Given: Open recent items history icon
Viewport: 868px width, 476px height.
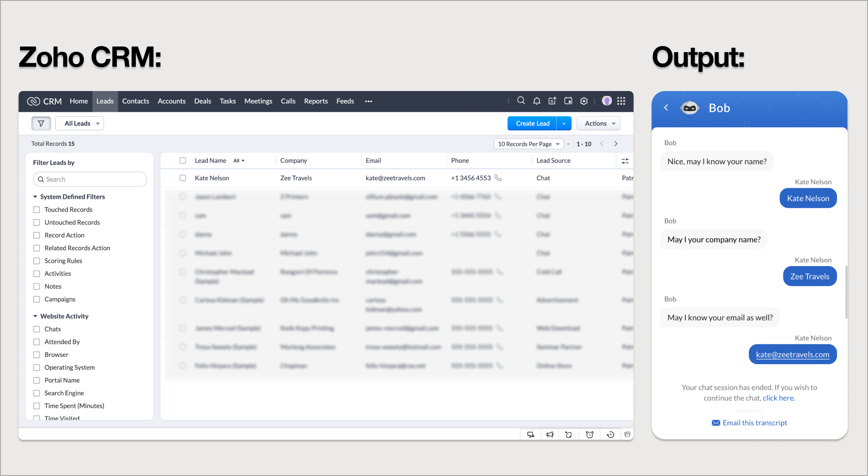Looking at the screenshot, I should (611, 434).
